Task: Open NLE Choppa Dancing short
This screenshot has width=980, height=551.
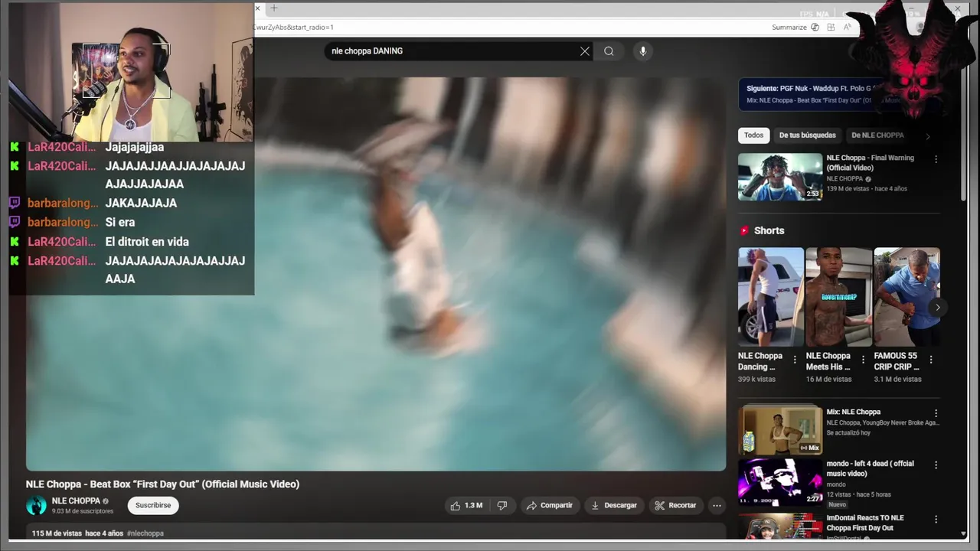Action: 770,297
